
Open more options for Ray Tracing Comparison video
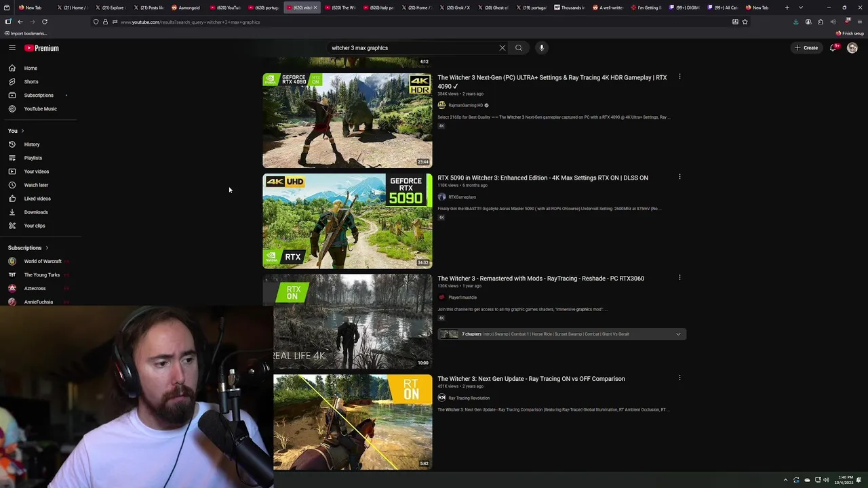pos(679,378)
